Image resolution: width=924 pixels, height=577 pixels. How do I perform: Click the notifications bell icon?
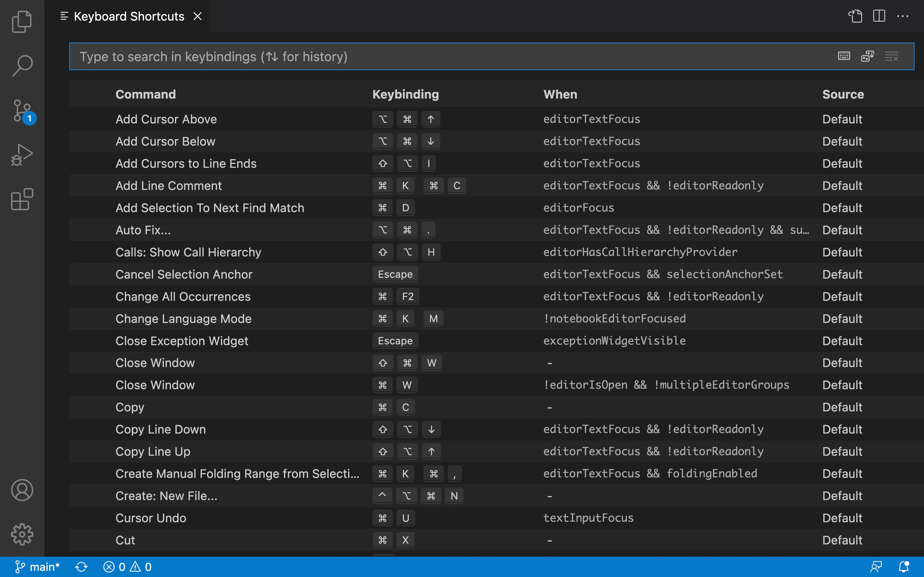click(903, 566)
